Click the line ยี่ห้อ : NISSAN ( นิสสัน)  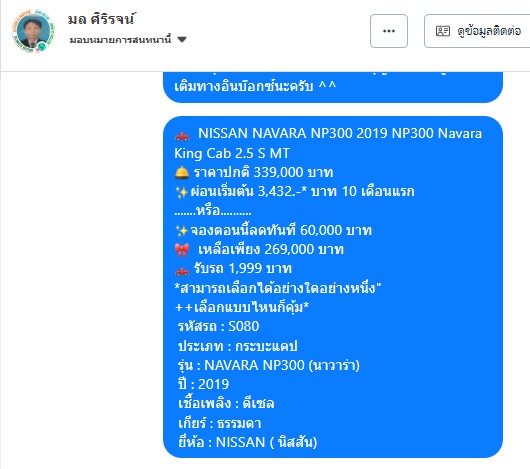(x=248, y=442)
